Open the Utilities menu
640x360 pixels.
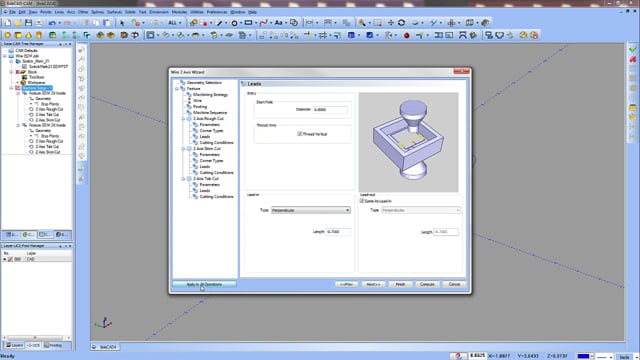(x=197, y=12)
